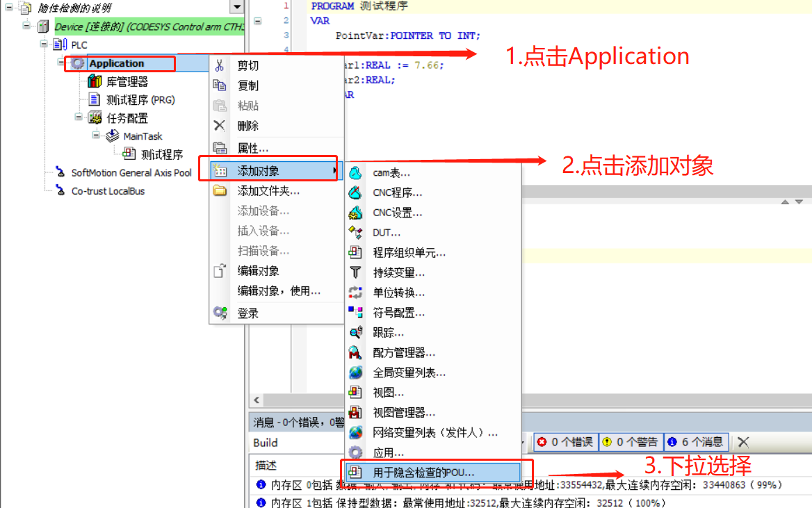
Task: Toggle the 0 个错误 errors filter
Action: point(565,442)
